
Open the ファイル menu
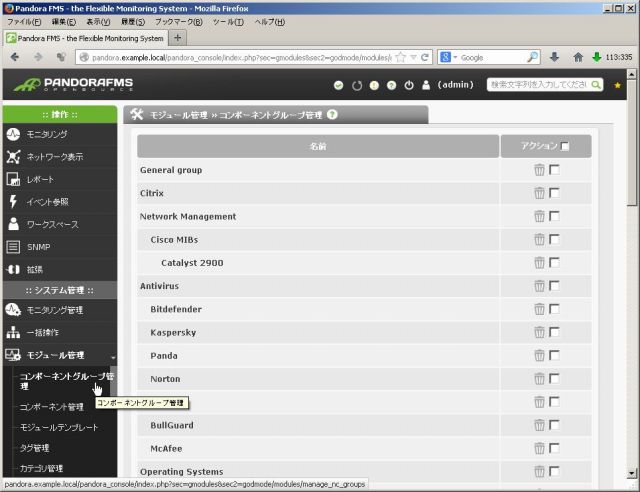coord(24,22)
